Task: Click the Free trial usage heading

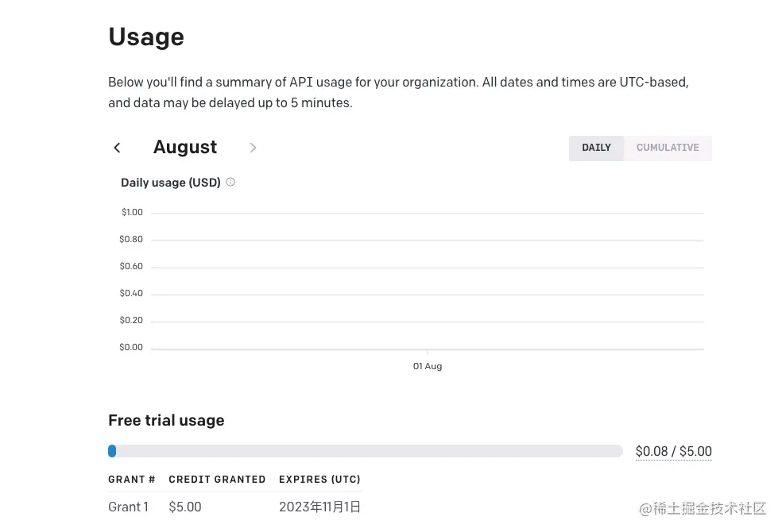Action: pyautogui.click(x=166, y=420)
